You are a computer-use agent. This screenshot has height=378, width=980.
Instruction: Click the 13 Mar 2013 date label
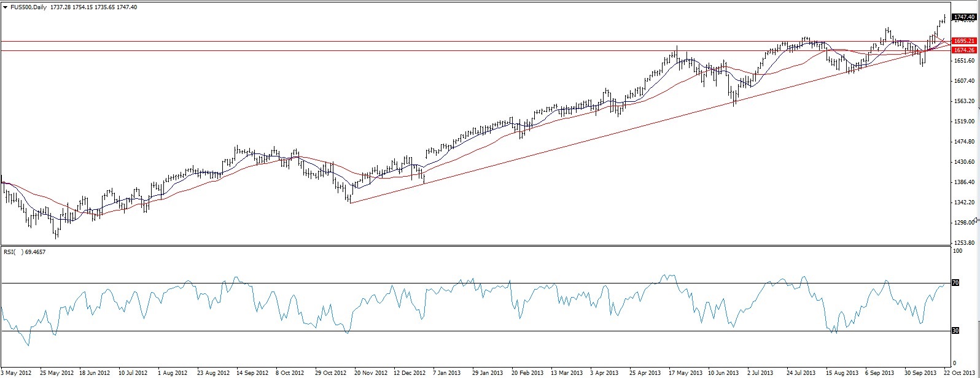coord(567,372)
